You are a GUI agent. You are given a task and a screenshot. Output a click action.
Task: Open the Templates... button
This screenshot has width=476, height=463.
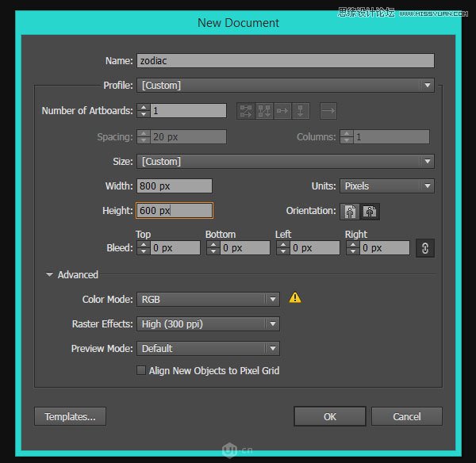click(x=70, y=416)
